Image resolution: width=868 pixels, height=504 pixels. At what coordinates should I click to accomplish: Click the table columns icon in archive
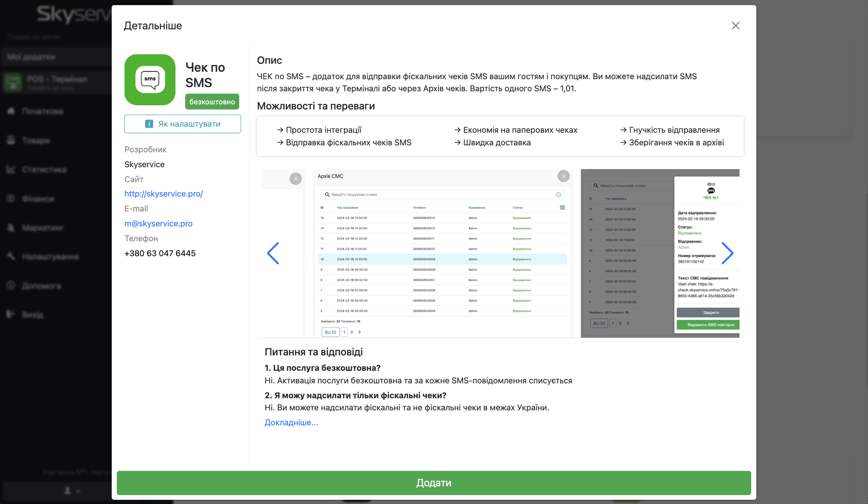562,208
